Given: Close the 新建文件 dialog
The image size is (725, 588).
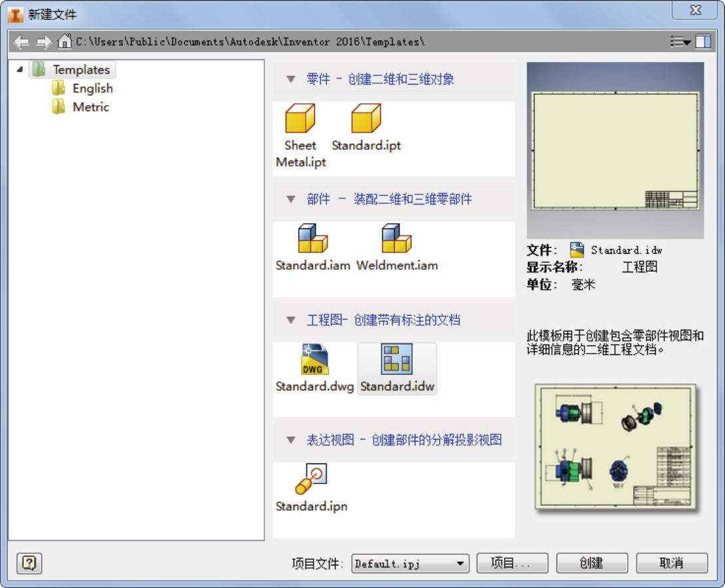Looking at the screenshot, I should [x=695, y=10].
